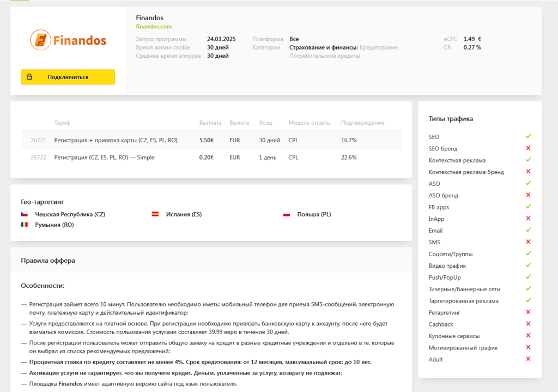Image resolution: width=558 pixels, height=392 pixels.
Task: Click the Finandos logo image
Action: pyautogui.click(x=68, y=40)
